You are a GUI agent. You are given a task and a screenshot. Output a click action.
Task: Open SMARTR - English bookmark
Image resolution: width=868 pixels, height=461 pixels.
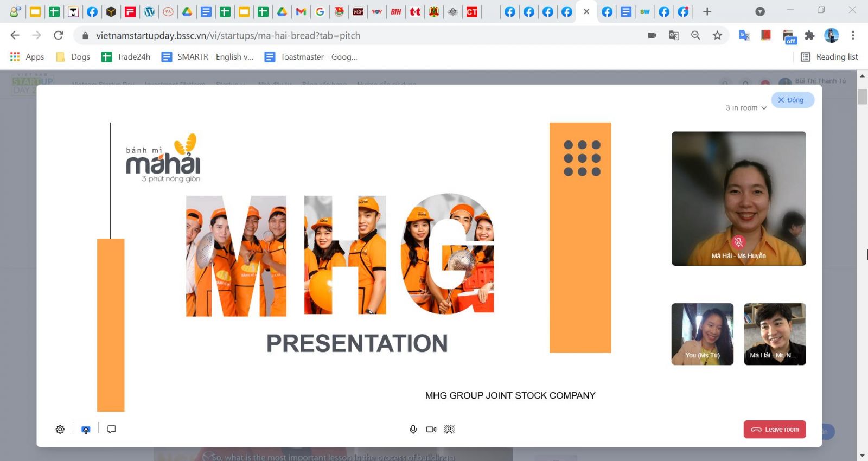click(208, 57)
